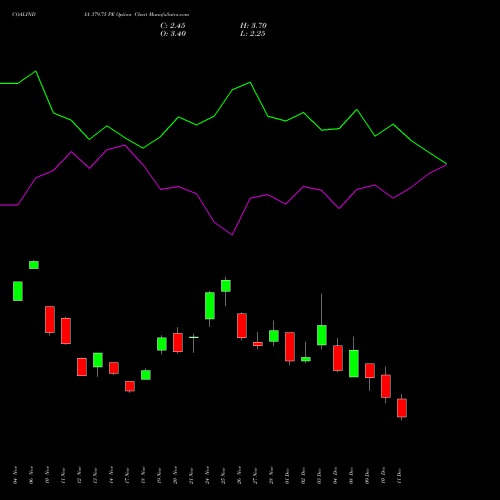
Task: Click the 06 Nov date label
Action: point(31,475)
